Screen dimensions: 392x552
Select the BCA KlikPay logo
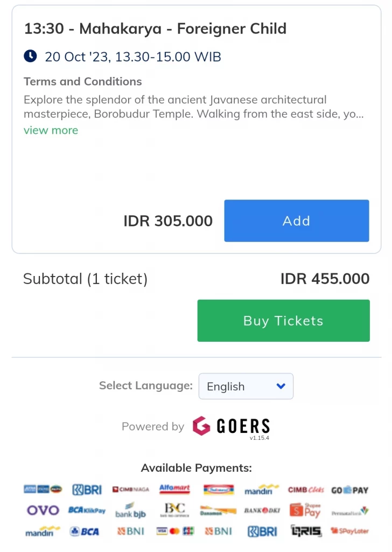(x=87, y=510)
